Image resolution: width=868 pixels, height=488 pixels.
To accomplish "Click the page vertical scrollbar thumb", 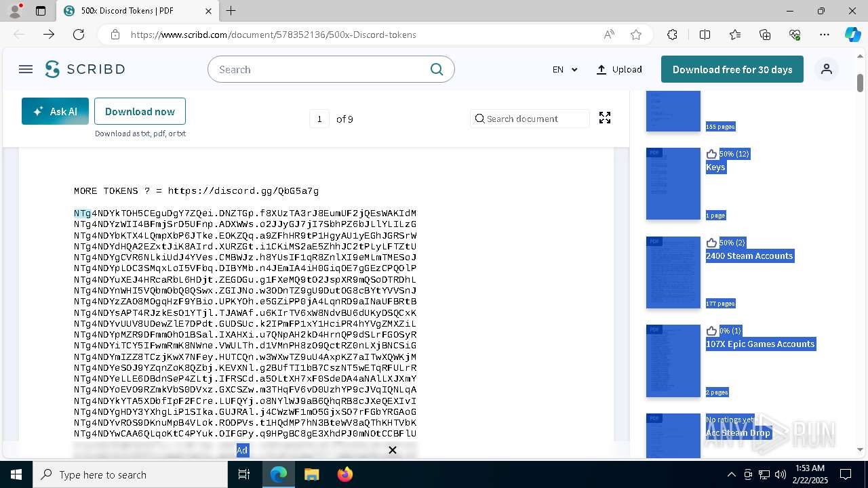I will pos(860,83).
